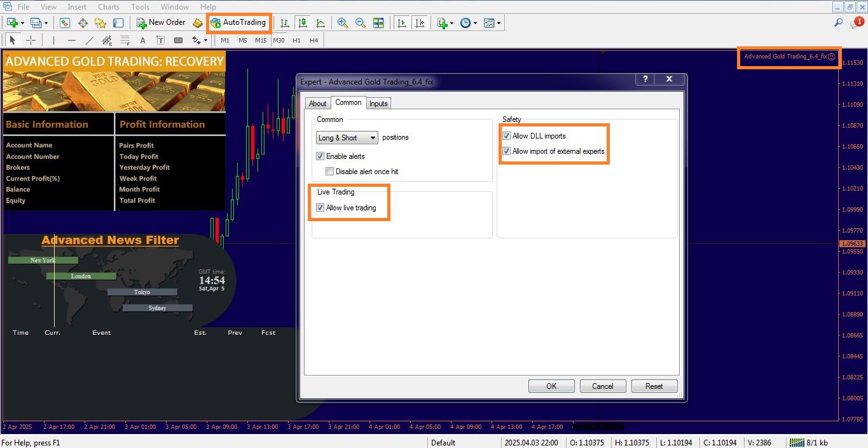The image size is (868, 448).
Task: Zoom in on the chart
Action: tap(343, 23)
